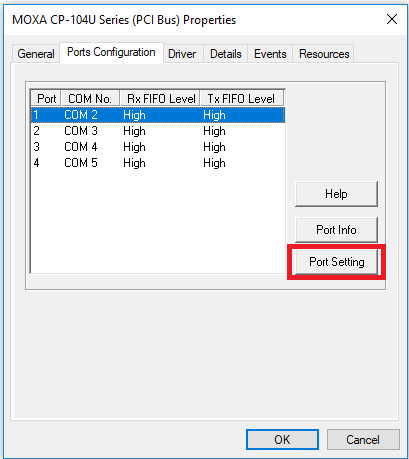Select the Port 2 COM 3 row
This screenshot has width=409, height=459.
click(158, 131)
